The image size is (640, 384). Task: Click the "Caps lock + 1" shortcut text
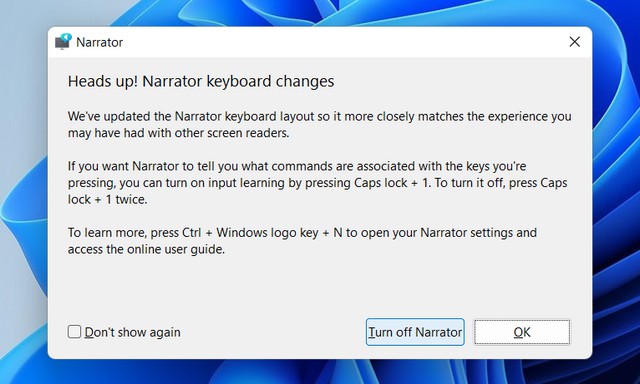click(392, 182)
